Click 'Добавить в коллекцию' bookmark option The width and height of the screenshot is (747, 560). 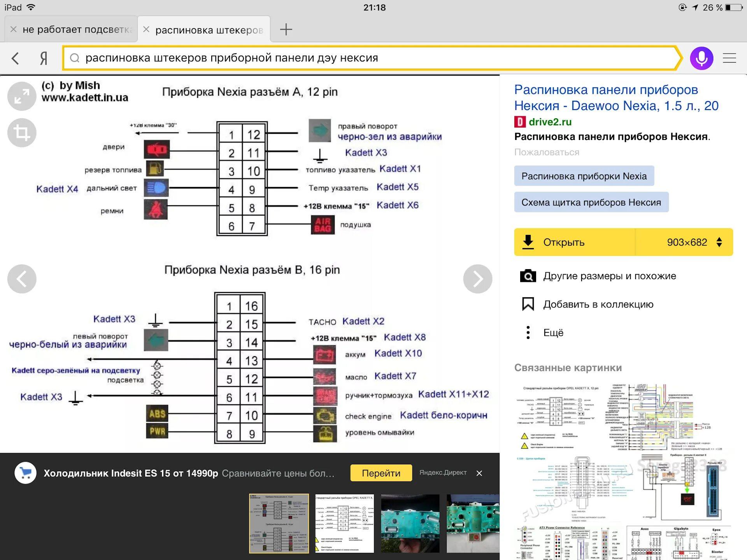click(598, 304)
